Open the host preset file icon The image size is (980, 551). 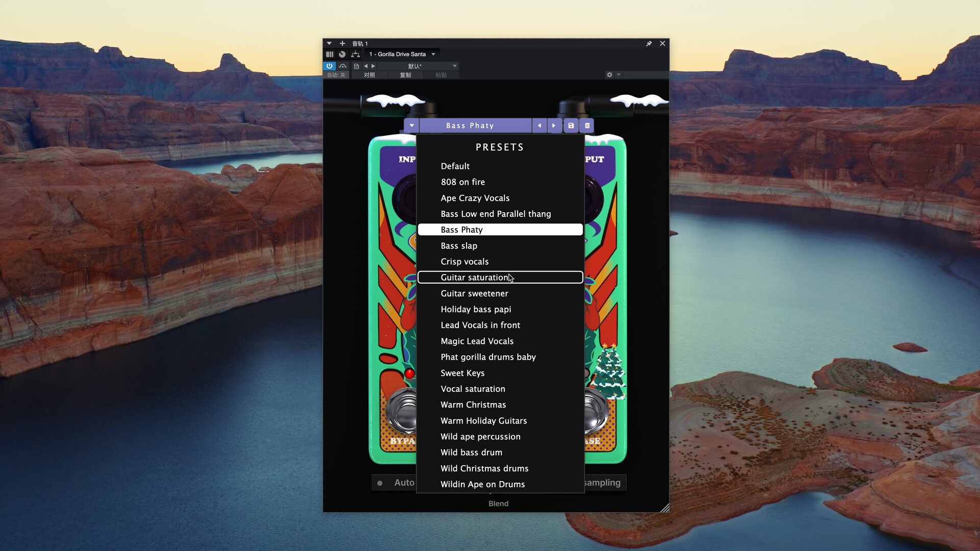click(x=356, y=66)
